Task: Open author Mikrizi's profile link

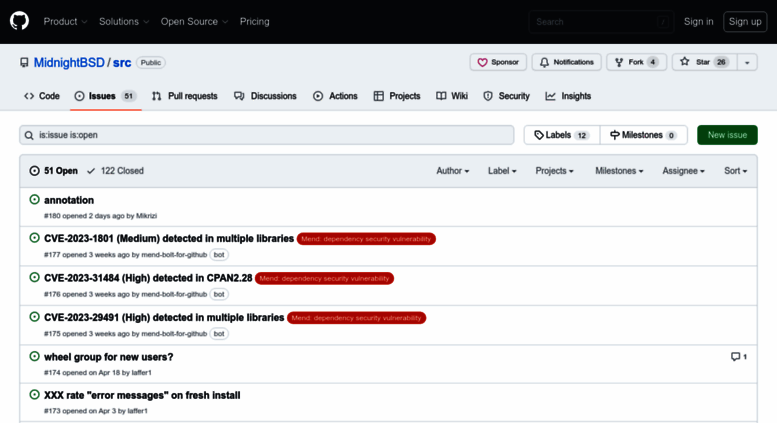Action: 146,216
